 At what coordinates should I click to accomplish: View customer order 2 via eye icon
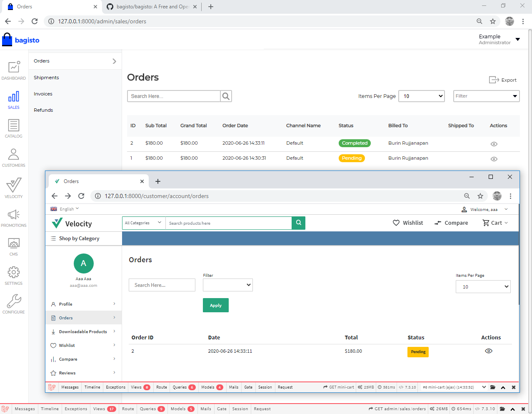coord(489,351)
